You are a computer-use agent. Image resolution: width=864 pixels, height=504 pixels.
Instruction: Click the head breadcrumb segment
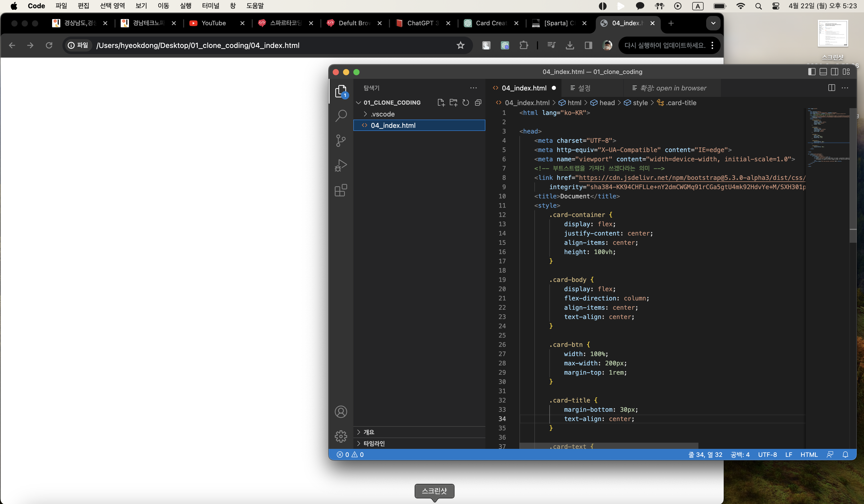coord(603,103)
